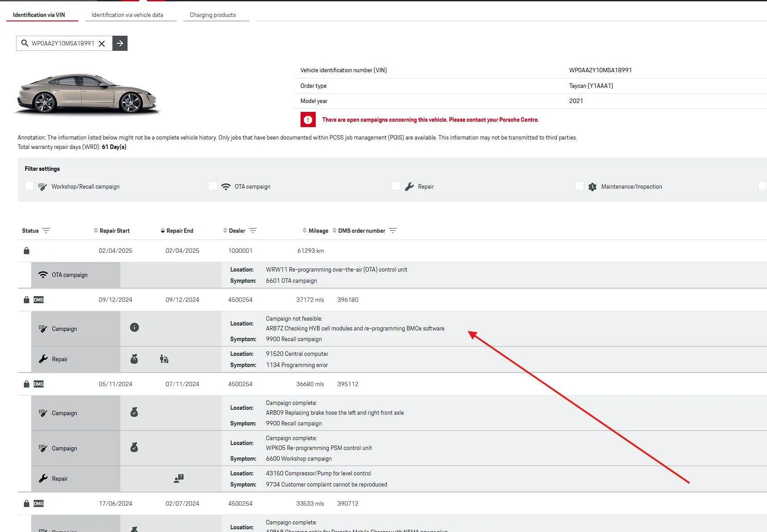The height and width of the screenshot is (532, 767).
Task: Click lock icon on 09/12/2024 entry
Action: click(26, 300)
